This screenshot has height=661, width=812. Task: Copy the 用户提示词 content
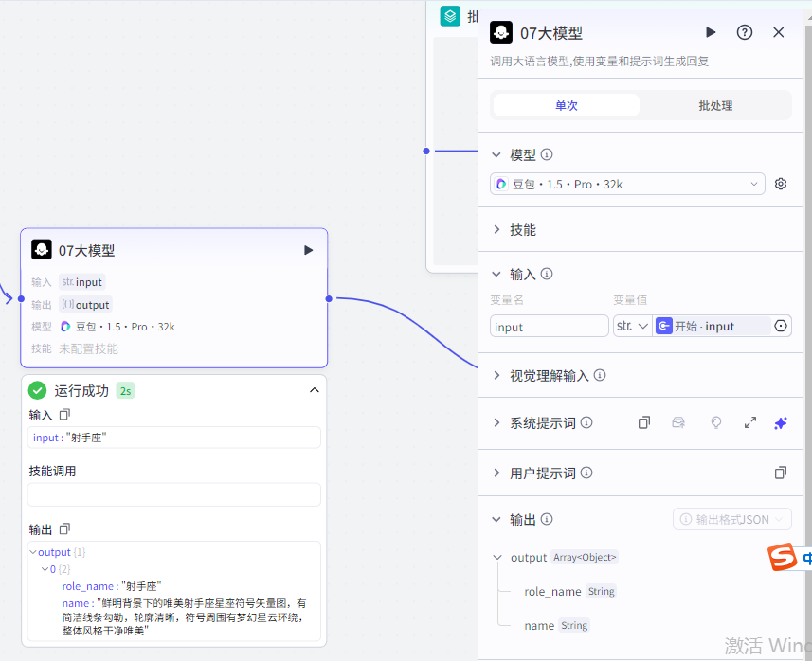click(781, 472)
